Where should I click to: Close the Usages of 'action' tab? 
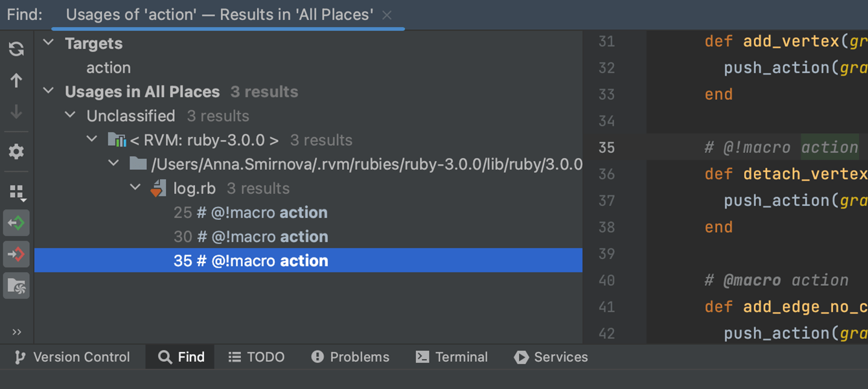click(387, 15)
